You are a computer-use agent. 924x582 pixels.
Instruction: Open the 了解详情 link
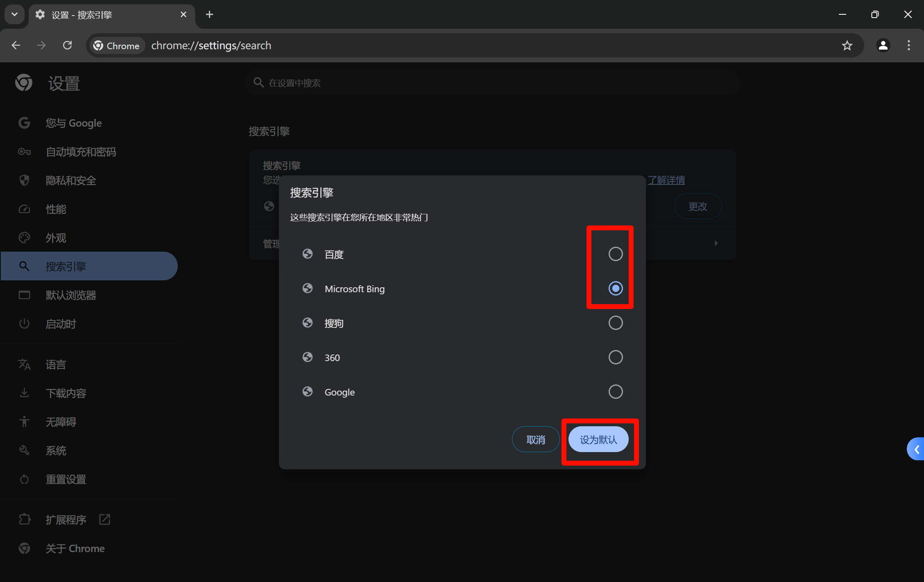[666, 180]
